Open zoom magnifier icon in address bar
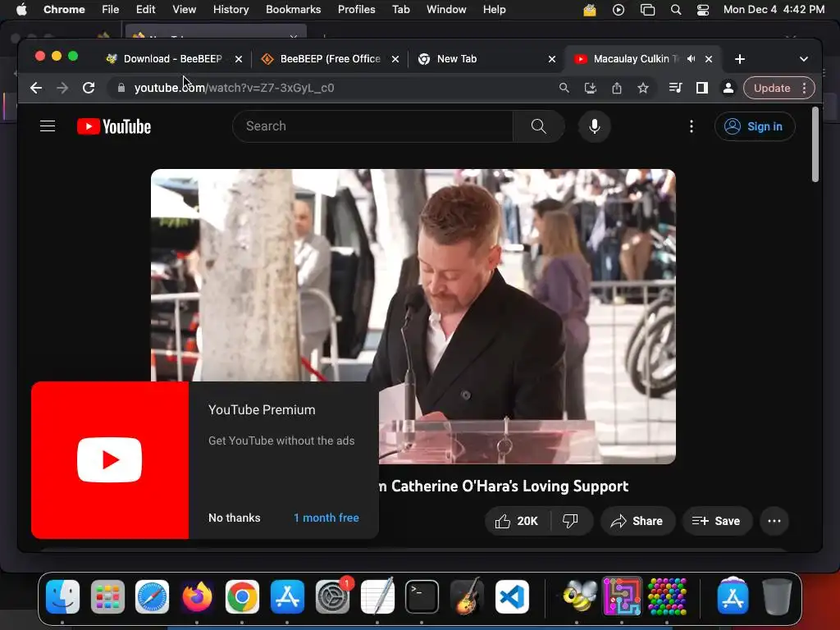840x630 pixels. [x=564, y=88]
